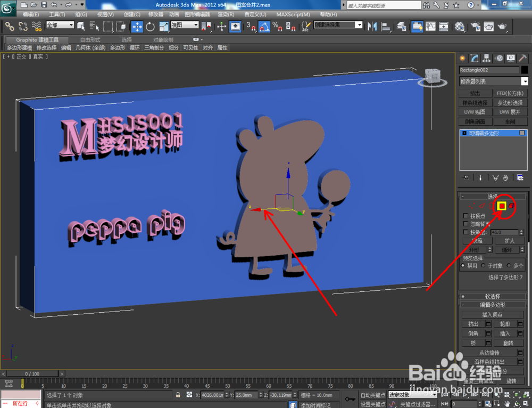Image resolution: width=532 pixels, height=408 pixels.
Task: Open Edit Named Selection Sets
Action: point(306,26)
